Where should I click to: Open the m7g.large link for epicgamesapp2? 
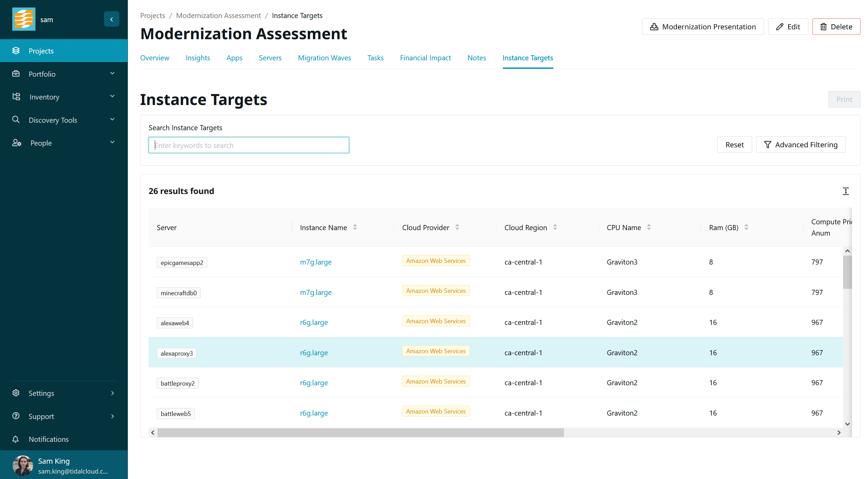coord(316,262)
